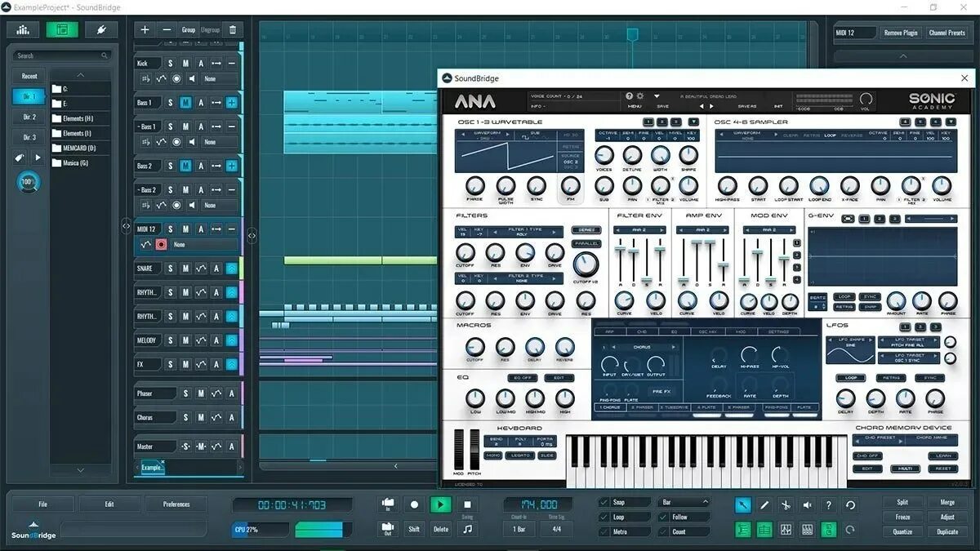Screen dimensions: 980x551
Task: Pick the scissors cut tool
Action: pyautogui.click(x=786, y=505)
